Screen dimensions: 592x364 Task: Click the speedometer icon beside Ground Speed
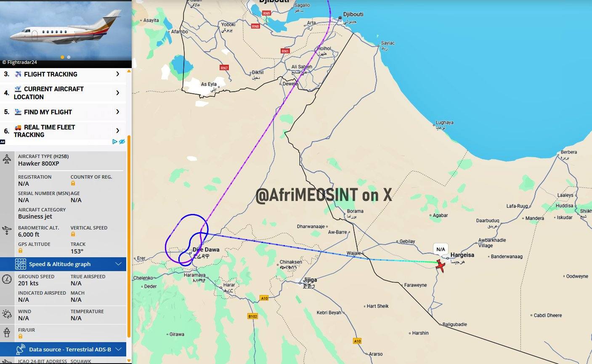pos(7,279)
